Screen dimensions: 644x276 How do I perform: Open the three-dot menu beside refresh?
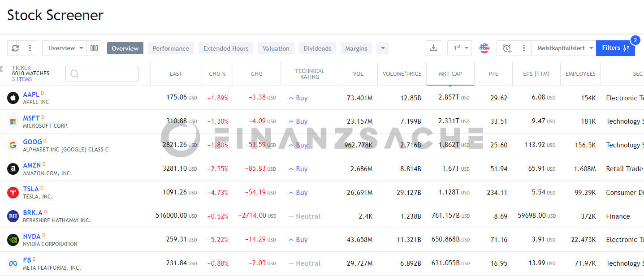click(30, 48)
